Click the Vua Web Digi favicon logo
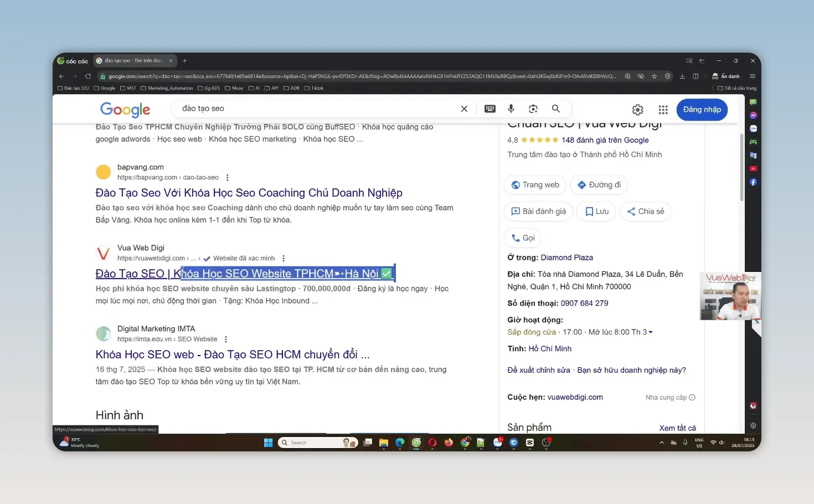 104,253
